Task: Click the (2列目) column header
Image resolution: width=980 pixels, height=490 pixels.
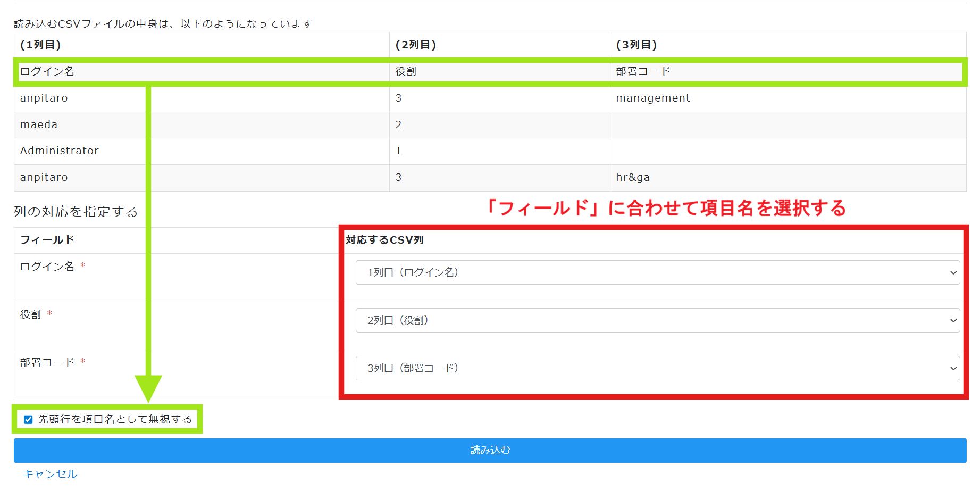Action: pos(416,45)
